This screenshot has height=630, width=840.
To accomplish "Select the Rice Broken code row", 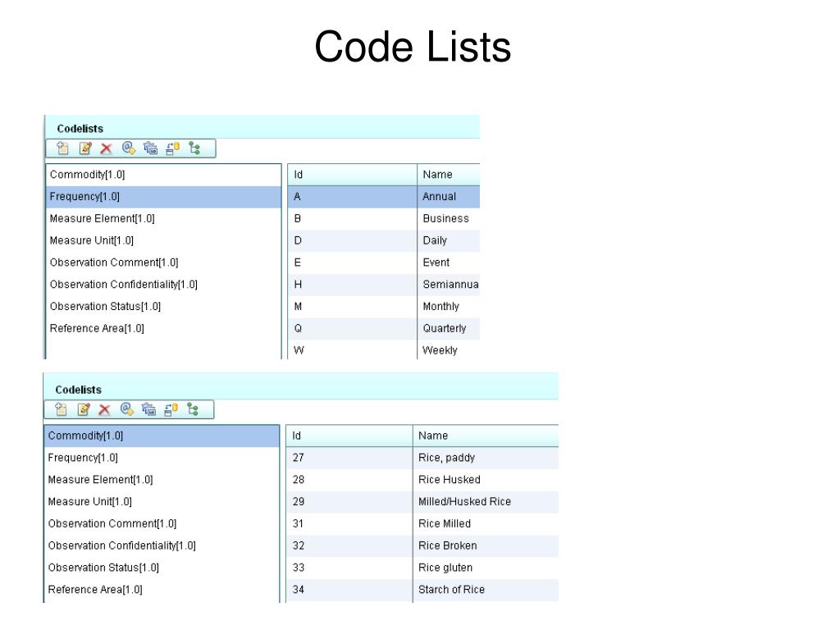I will (x=422, y=546).
